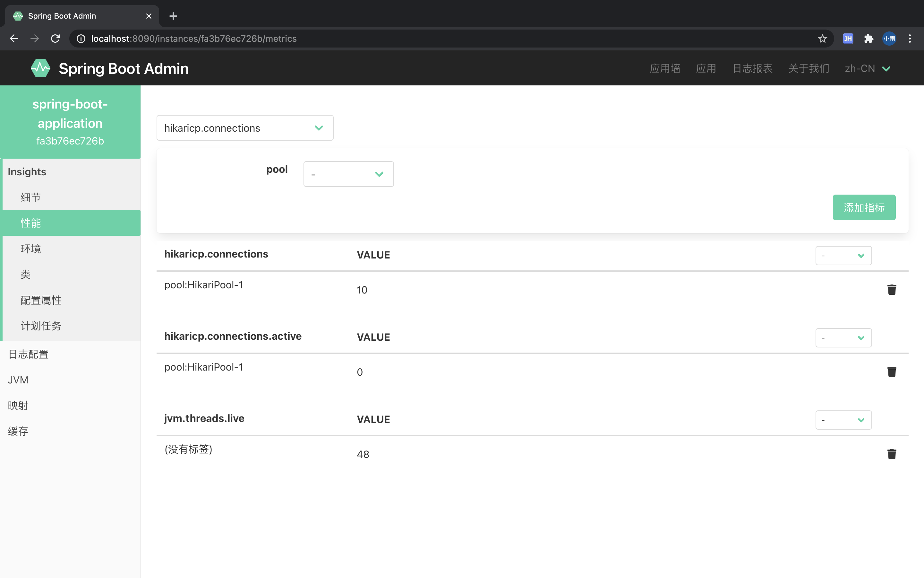Click the hikaricp.connections.active metric heading
924x578 pixels.
point(233,336)
